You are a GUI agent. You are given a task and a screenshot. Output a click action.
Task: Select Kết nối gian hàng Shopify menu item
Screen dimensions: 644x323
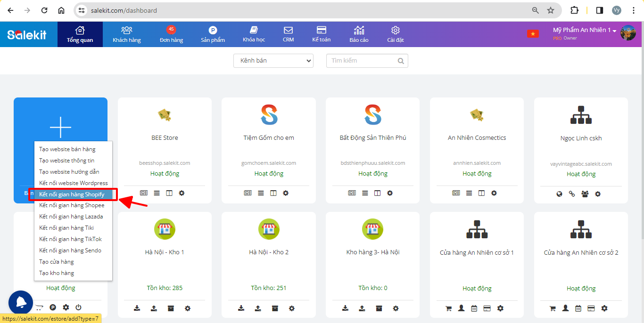(72, 194)
